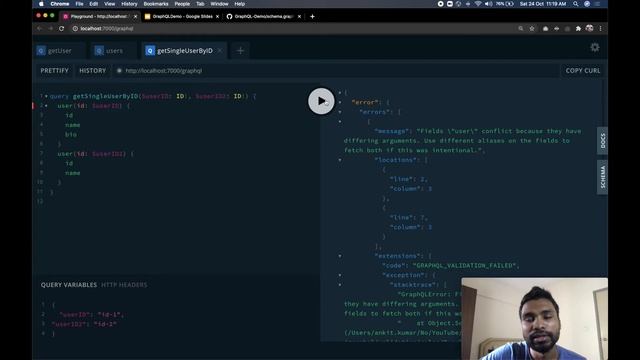This screenshot has width=640, height=360.
Task: Reload the localhost page
Action: tap(62, 29)
